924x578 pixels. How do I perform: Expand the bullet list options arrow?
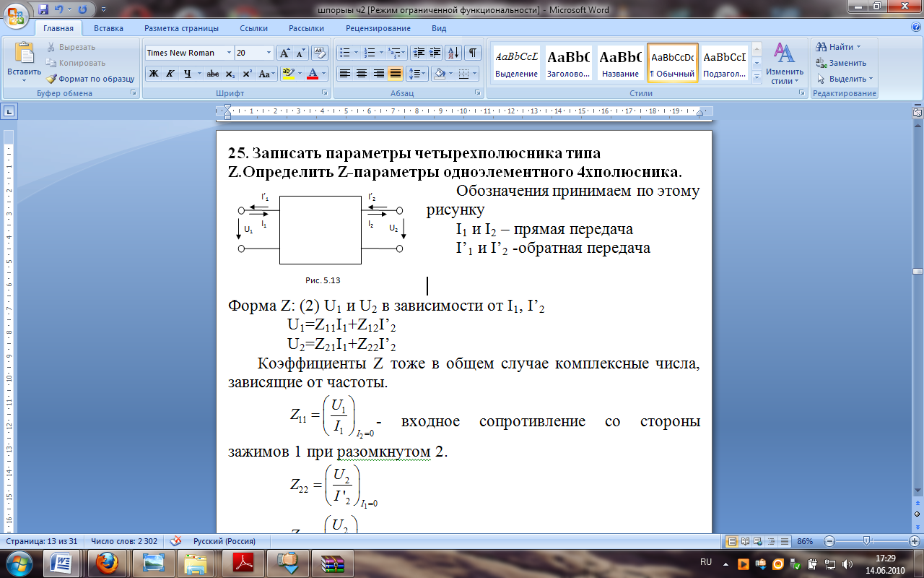pyautogui.click(x=356, y=53)
